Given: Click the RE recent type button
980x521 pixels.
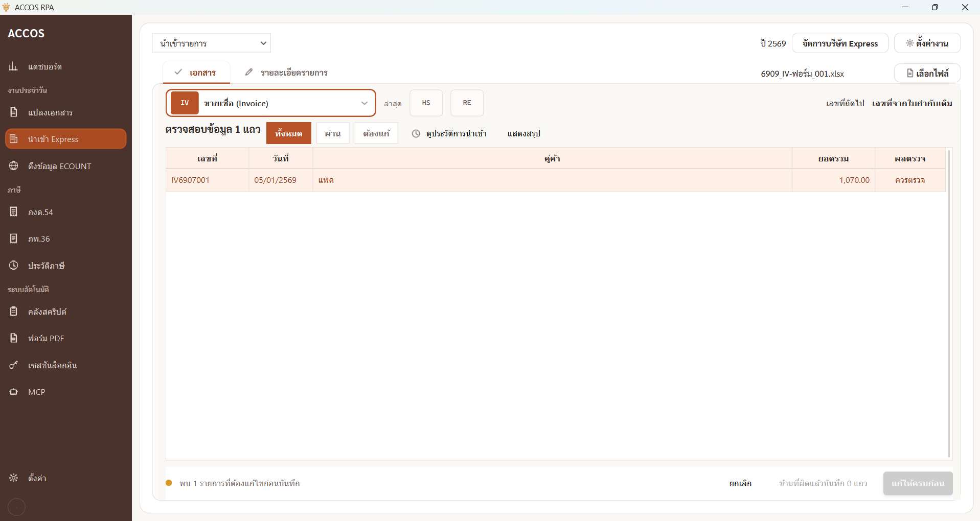Looking at the screenshot, I should 467,103.
